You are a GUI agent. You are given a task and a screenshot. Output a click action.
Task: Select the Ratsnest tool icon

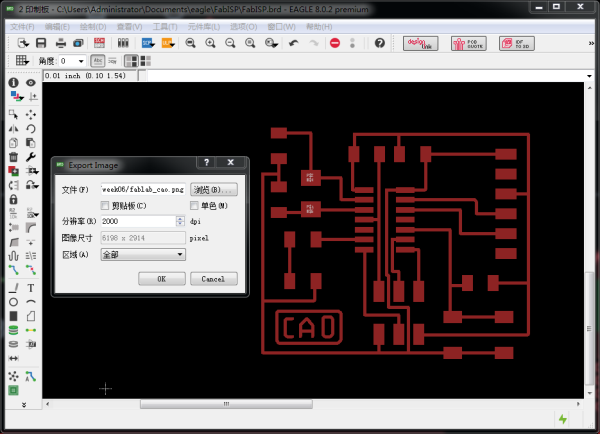13,376
